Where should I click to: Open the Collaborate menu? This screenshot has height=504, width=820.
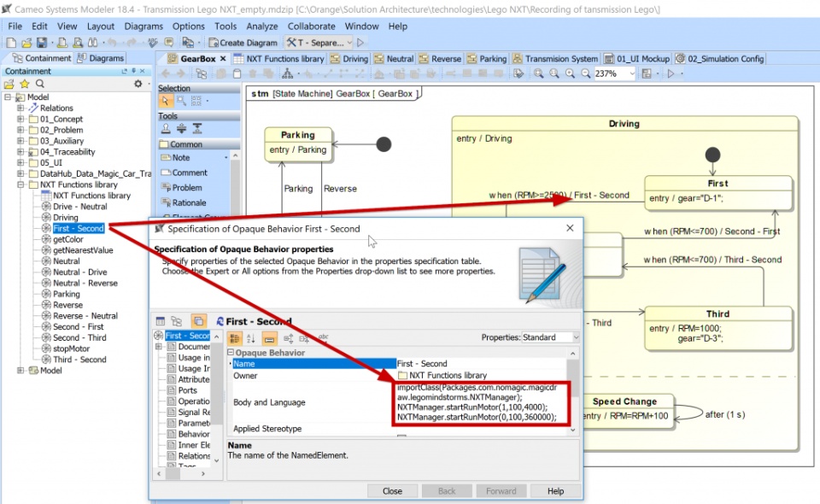click(x=311, y=26)
